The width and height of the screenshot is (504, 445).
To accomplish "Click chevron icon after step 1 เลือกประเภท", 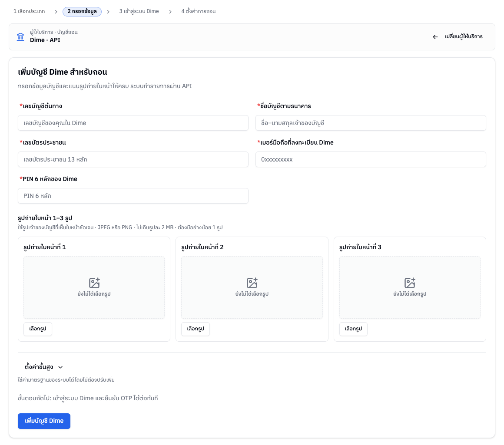I will coord(56,12).
